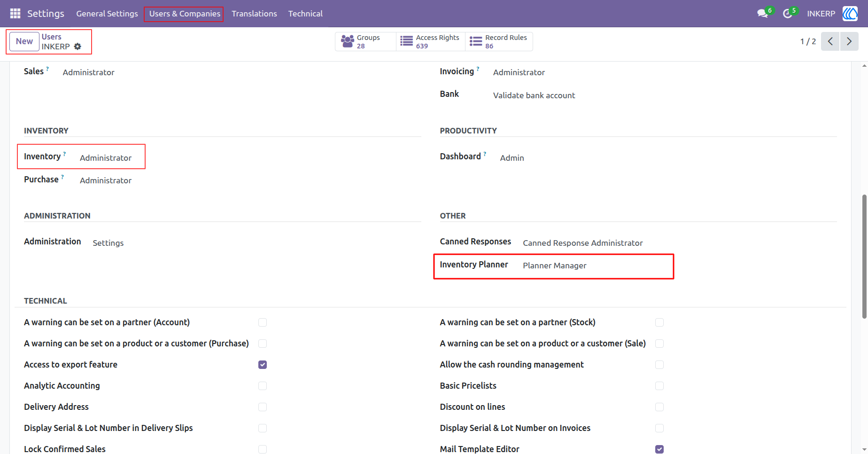Go to the previous record arrow
The width and height of the screenshot is (868, 454).
[x=830, y=41]
